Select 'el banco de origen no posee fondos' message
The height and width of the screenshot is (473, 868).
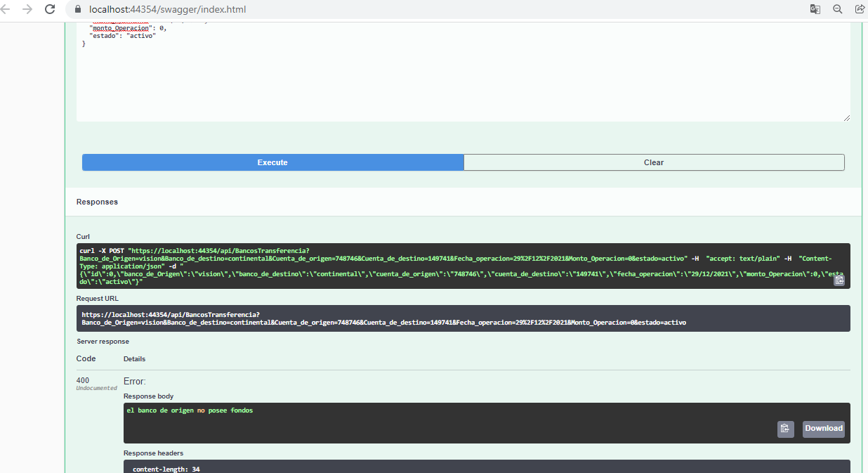click(190, 410)
